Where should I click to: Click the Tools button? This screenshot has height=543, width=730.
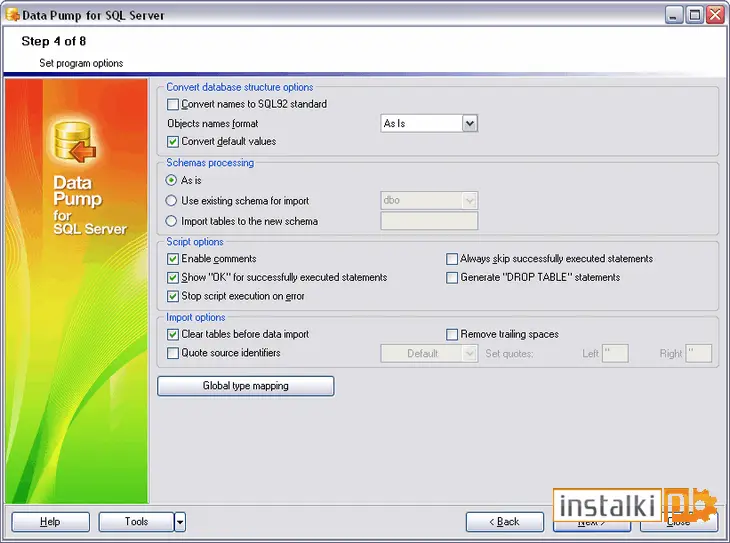click(136, 522)
